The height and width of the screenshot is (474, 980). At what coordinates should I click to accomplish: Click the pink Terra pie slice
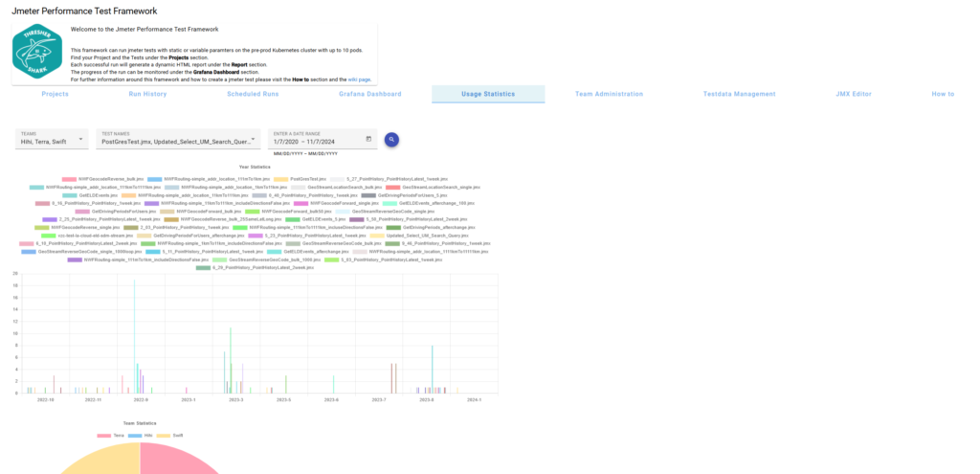click(x=172, y=460)
